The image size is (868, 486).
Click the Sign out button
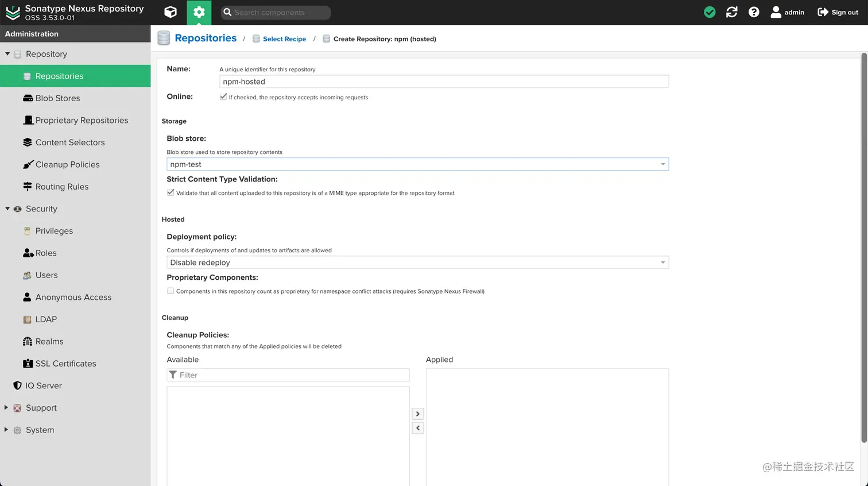click(x=838, y=12)
